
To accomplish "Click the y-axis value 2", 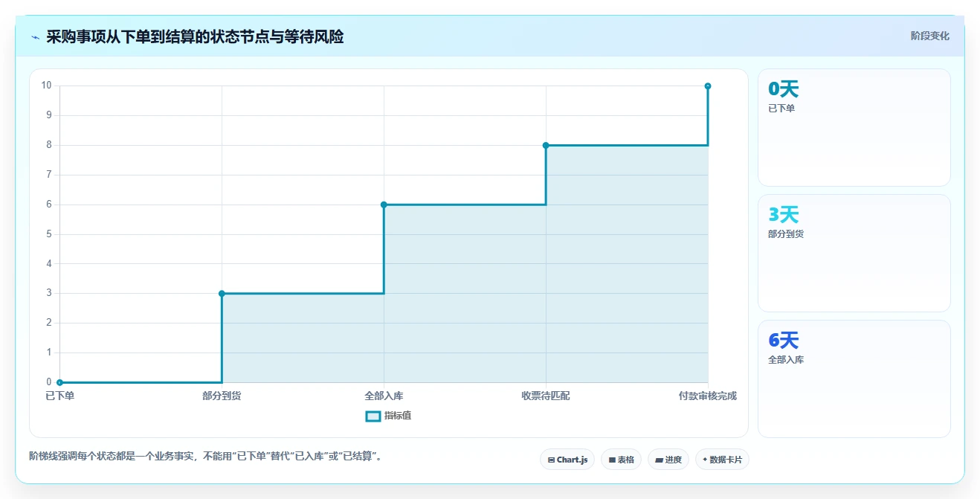I will 49,323.
